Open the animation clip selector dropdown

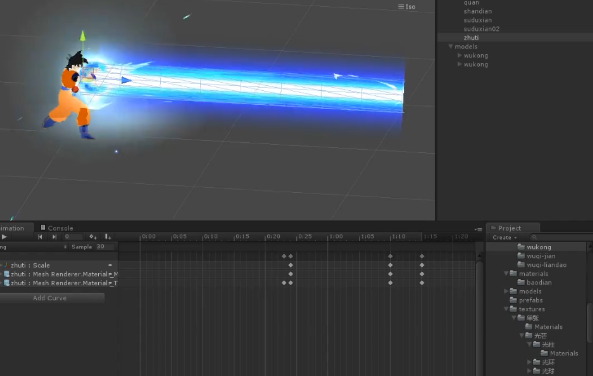34,247
